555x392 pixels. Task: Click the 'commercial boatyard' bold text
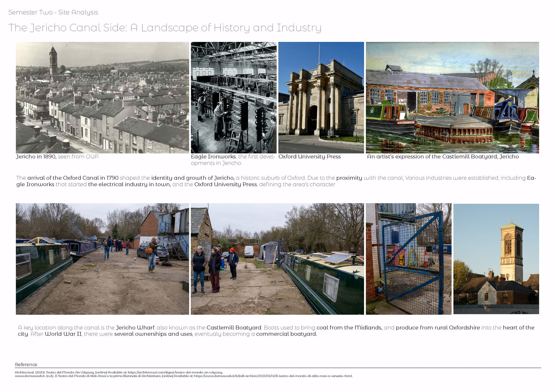[286, 334]
